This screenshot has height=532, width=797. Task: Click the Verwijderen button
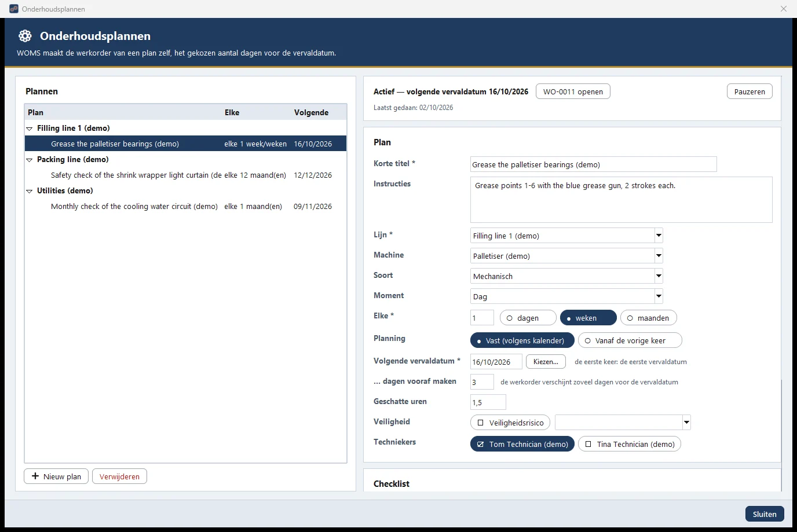click(x=119, y=476)
